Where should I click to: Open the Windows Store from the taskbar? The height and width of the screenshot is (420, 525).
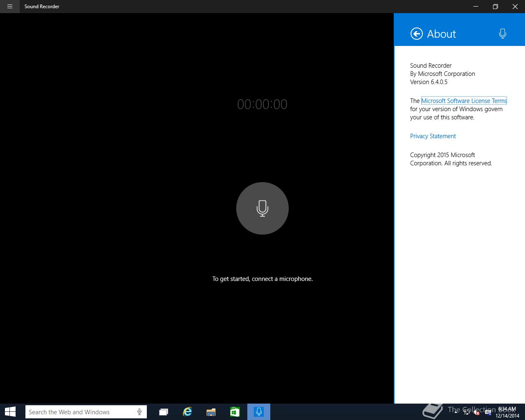pyautogui.click(x=235, y=412)
